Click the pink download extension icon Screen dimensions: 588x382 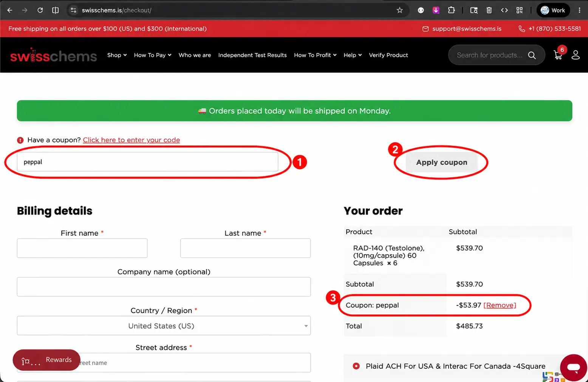click(436, 10)
